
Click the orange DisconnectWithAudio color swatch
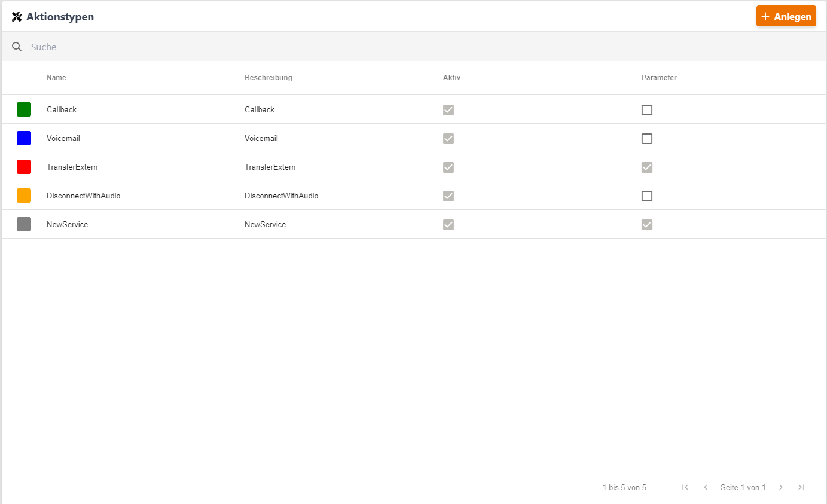pyautogui.click(x=24, y=196)
